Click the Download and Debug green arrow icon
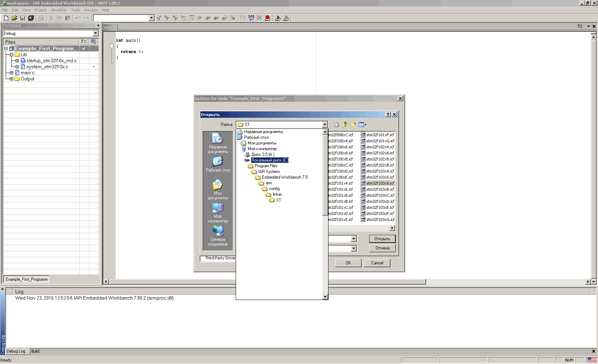 coord(278,18)
